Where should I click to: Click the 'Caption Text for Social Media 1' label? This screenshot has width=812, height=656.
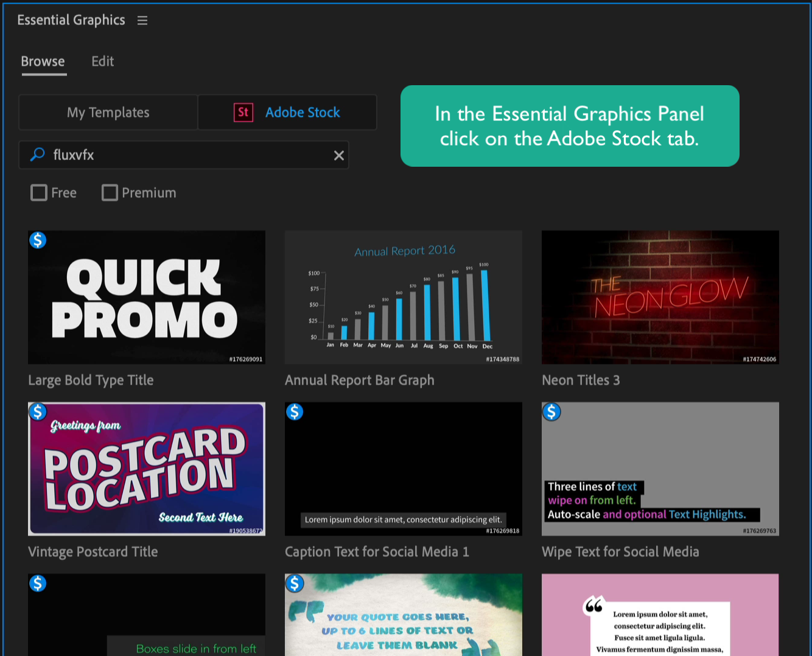[x=377, y=552]
